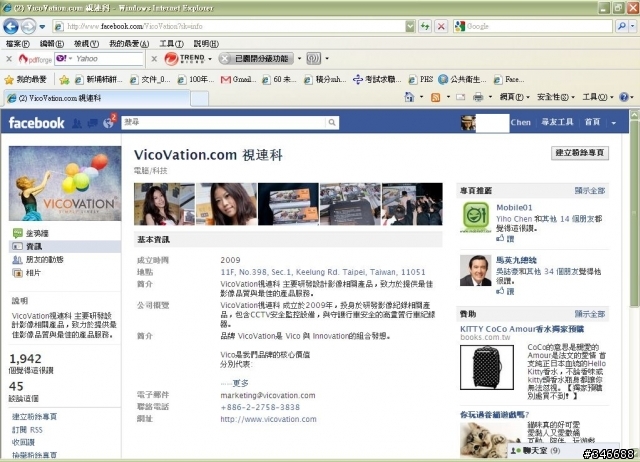
Task: Expand the address bar history dropdown
Action: click(410, 27)
